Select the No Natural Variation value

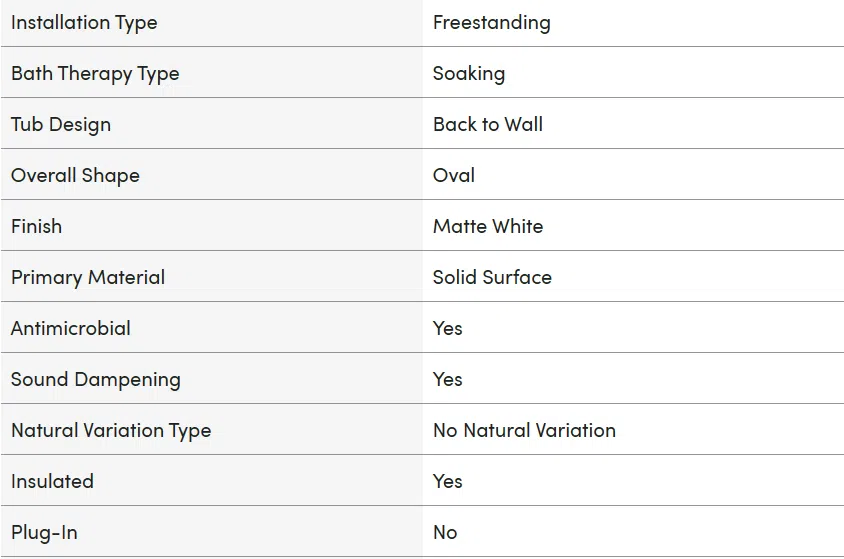click(524, 430)
